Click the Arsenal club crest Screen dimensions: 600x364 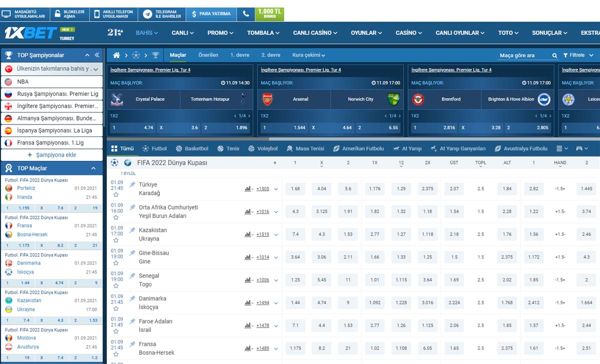pyautogui.click(x=267, y=99)
